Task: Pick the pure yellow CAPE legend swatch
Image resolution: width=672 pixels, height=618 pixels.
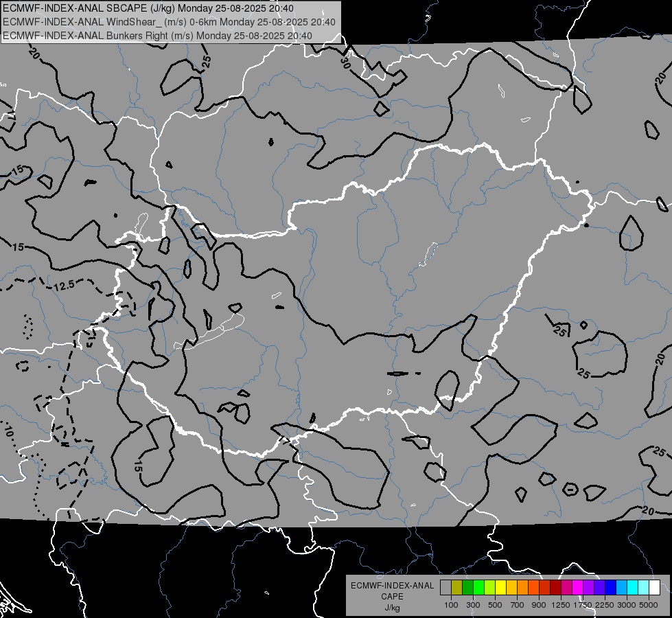Action: click(500, 587)
